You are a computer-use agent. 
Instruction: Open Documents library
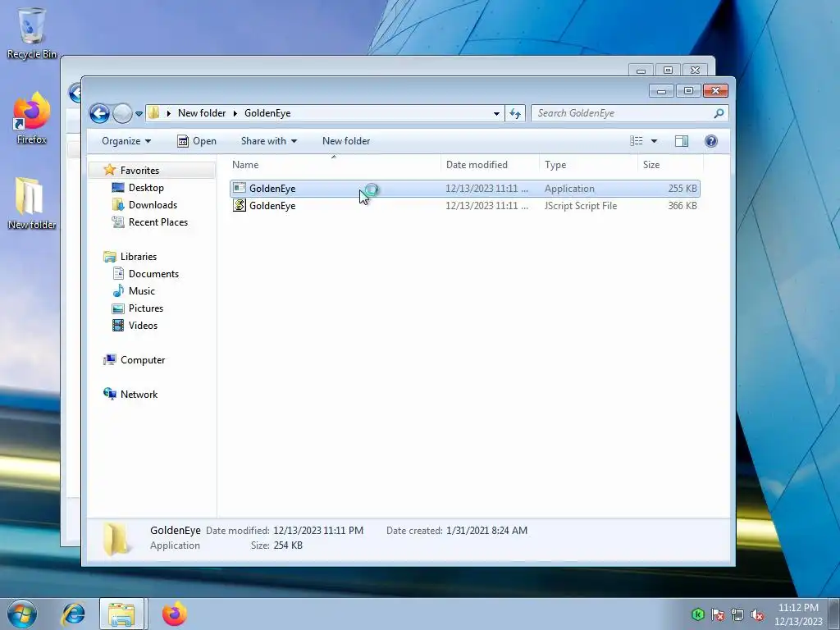point(153,274)
